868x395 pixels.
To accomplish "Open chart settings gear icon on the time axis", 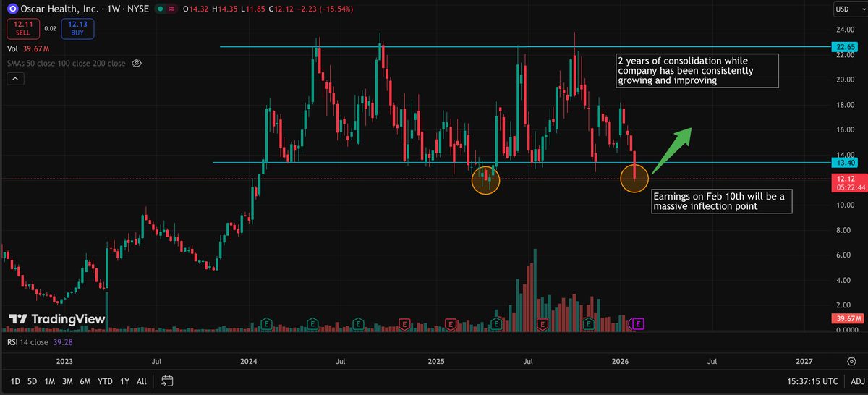I will (x=851, y=360).
